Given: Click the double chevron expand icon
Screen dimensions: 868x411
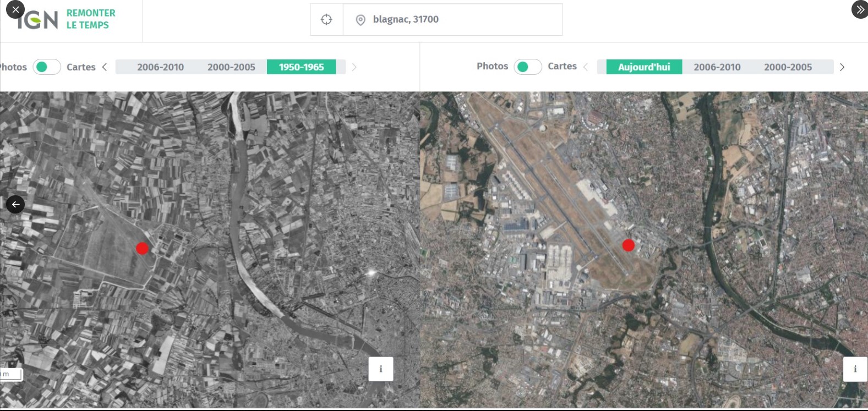Looking at the screenshot, I should click(x=859, y=10).
